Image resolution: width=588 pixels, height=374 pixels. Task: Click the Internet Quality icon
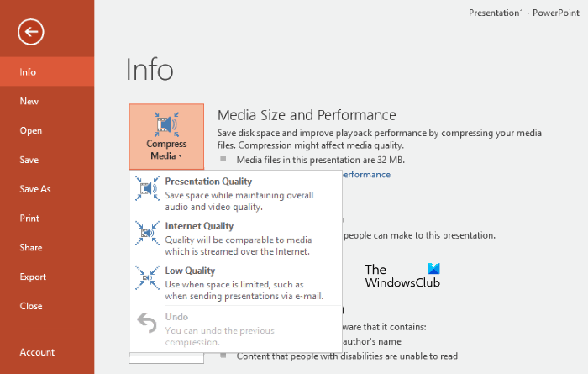(147, 234)
